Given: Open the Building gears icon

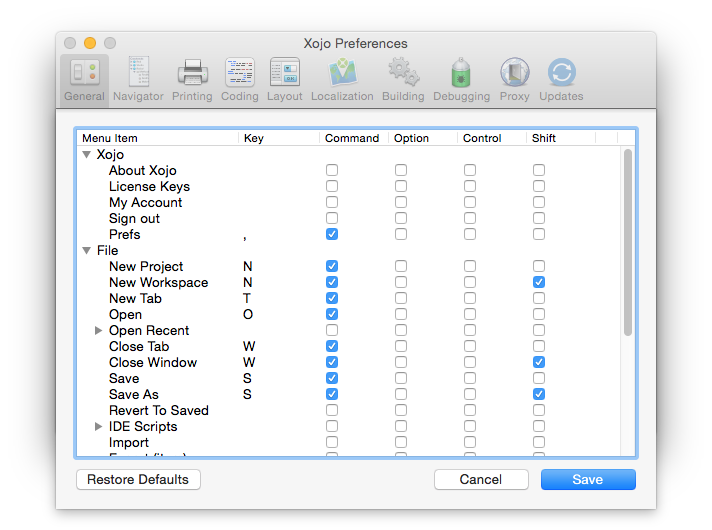Looking at the screenshot, I should pos(404,72).
